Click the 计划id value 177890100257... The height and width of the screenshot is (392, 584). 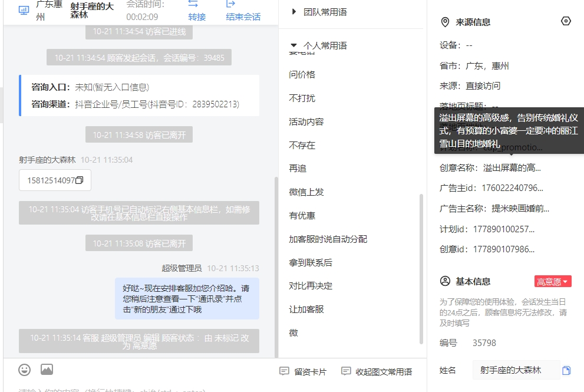pos(503,229)
